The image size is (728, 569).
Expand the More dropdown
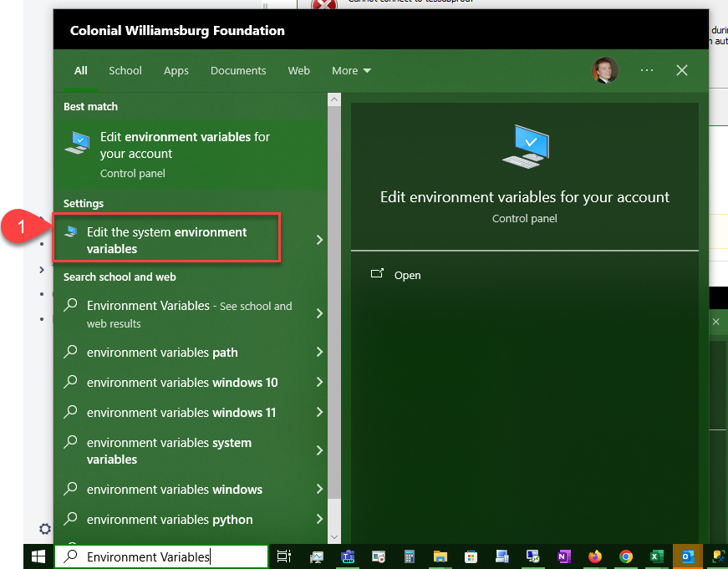point(351,70)
